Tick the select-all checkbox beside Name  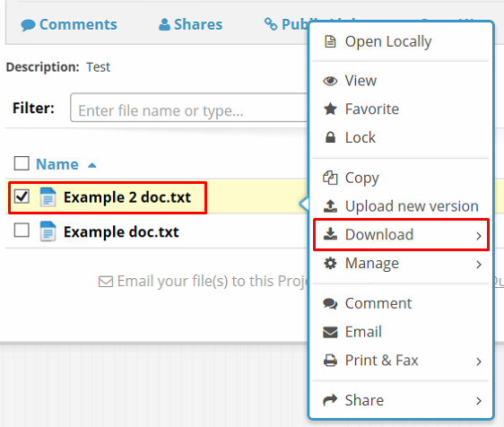point(22,163)
